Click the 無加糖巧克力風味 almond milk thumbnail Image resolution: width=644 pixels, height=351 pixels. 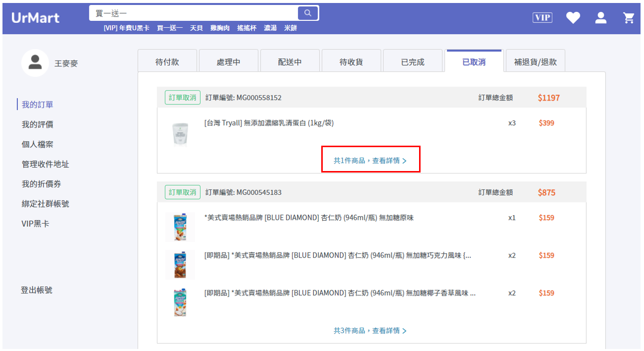click(180, 265)
